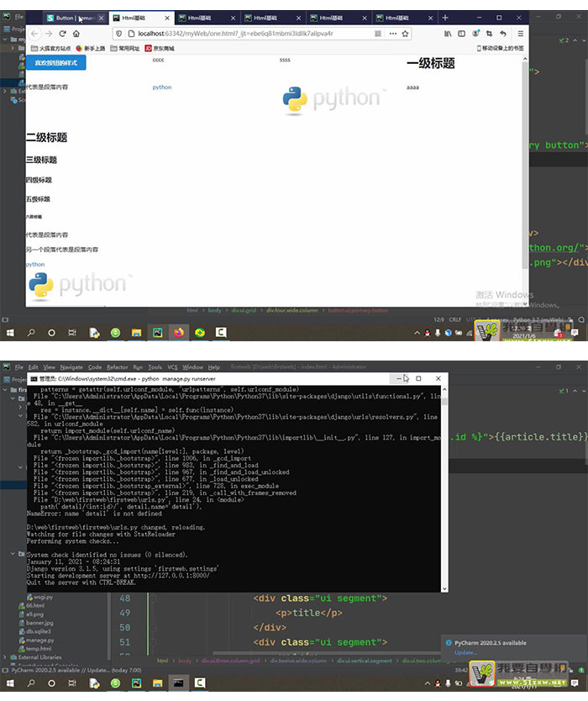Open 移动设备上的书签 bookmarks folder
Image resolution: width=588 pixels, height=701 pixels.
coord(500,48)
